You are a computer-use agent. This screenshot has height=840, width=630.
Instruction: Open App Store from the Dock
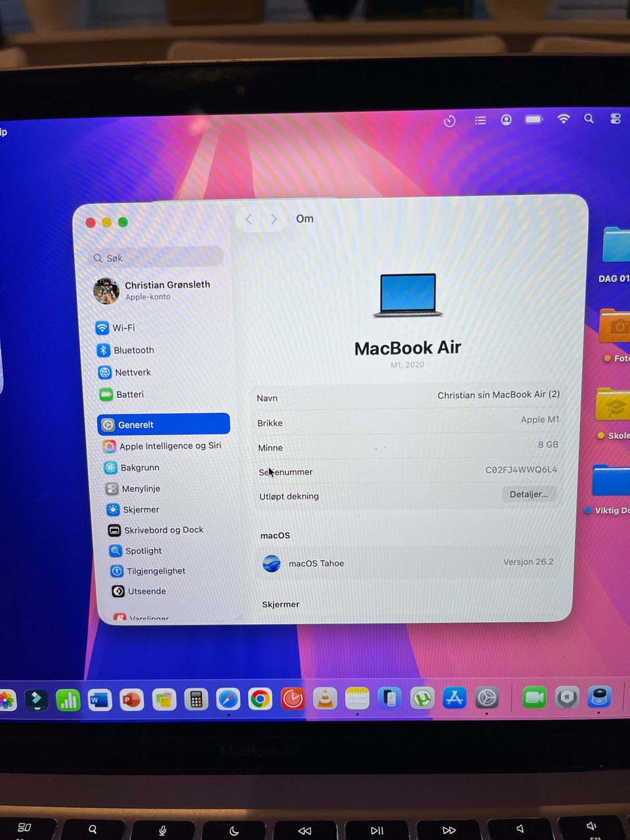click(x=454, y=698)
